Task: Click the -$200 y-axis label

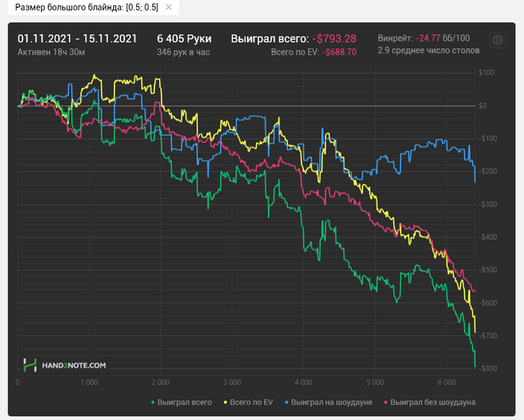Action: 488,171
